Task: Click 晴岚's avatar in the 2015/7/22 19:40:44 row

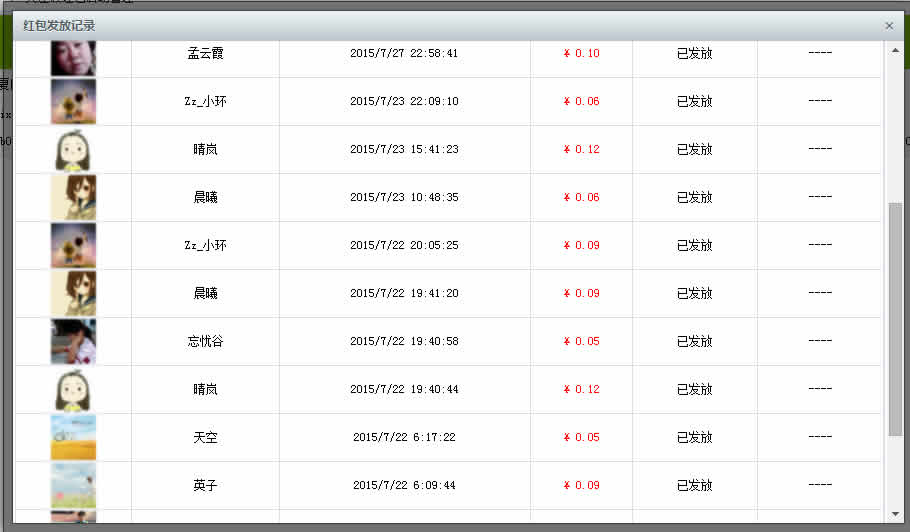Action: tap(73, 389)
